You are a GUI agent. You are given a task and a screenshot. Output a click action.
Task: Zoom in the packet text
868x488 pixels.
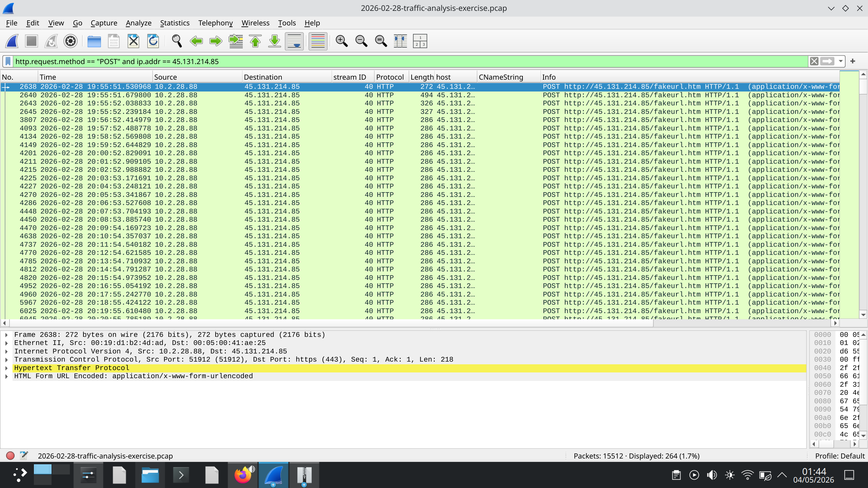(x=341, y=41)
